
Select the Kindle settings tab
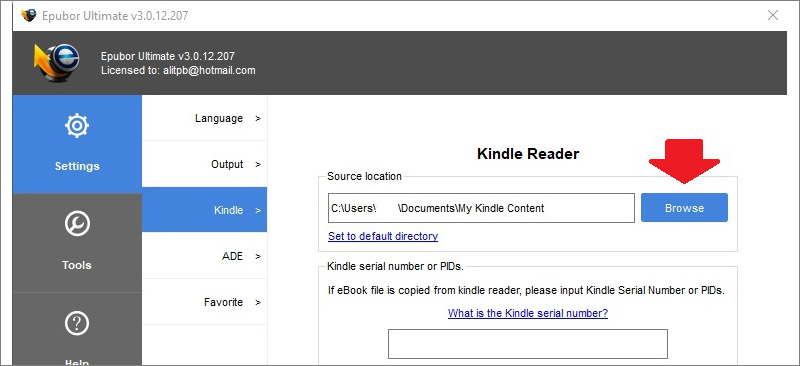tap(205, 210)
